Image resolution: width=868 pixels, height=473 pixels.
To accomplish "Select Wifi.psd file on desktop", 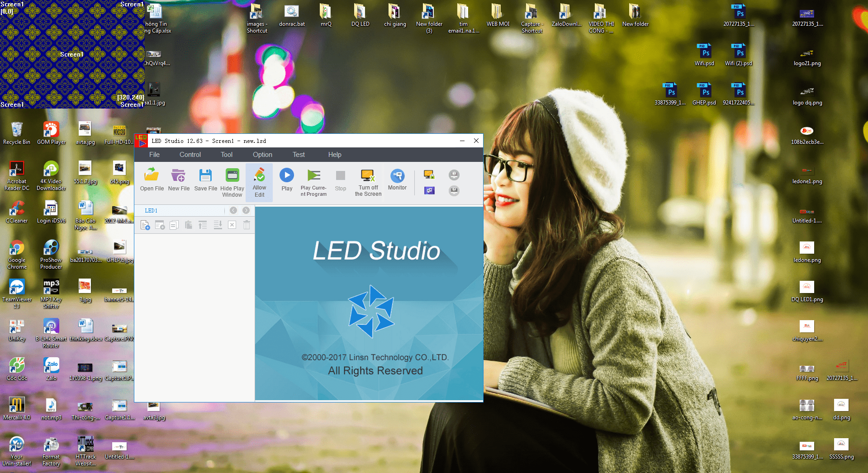I will (704, 55).
